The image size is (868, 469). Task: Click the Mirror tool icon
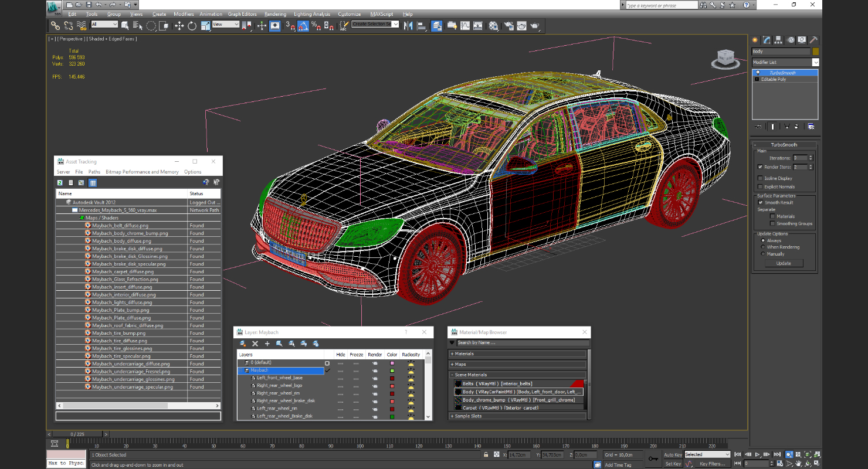coord(408,26)
